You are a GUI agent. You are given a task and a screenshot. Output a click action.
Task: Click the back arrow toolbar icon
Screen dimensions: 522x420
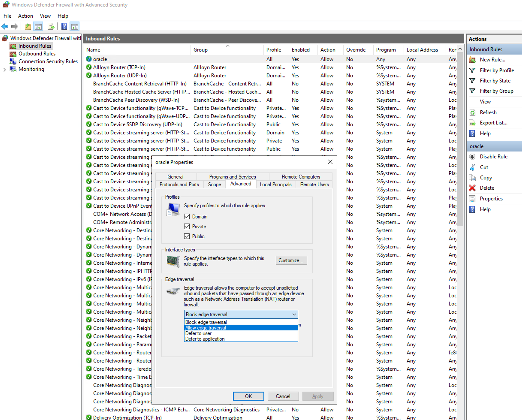pyautogui.click(x=5, y=26)
